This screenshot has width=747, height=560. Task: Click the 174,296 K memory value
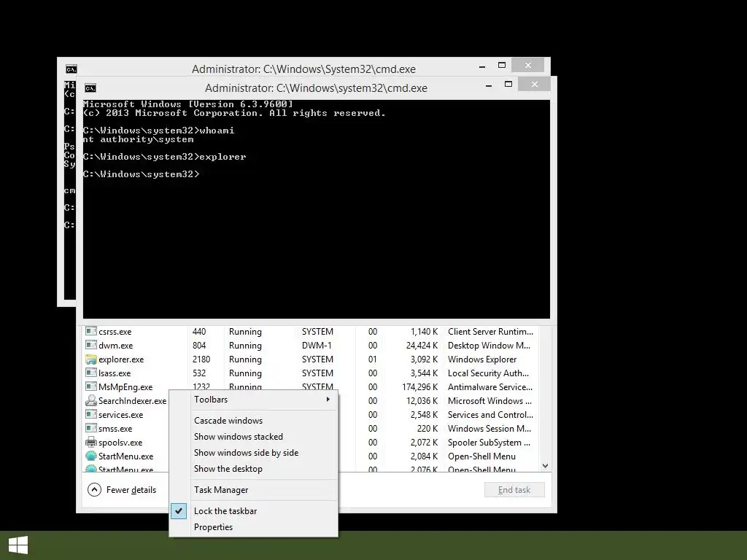[419, 386]
